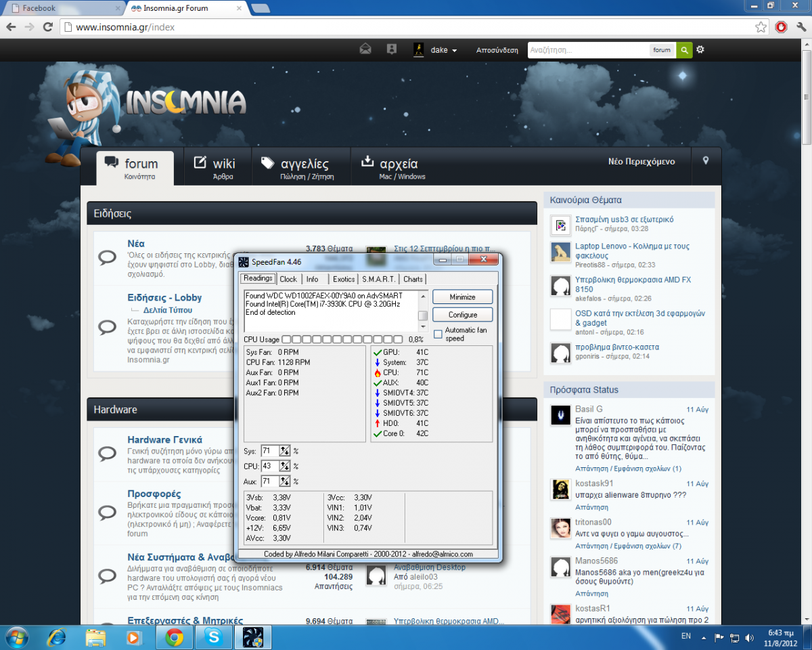812x650 pixels.
Task: Open Windows Explorer folder icon on taskbar
Action: (x=96, y=637)
